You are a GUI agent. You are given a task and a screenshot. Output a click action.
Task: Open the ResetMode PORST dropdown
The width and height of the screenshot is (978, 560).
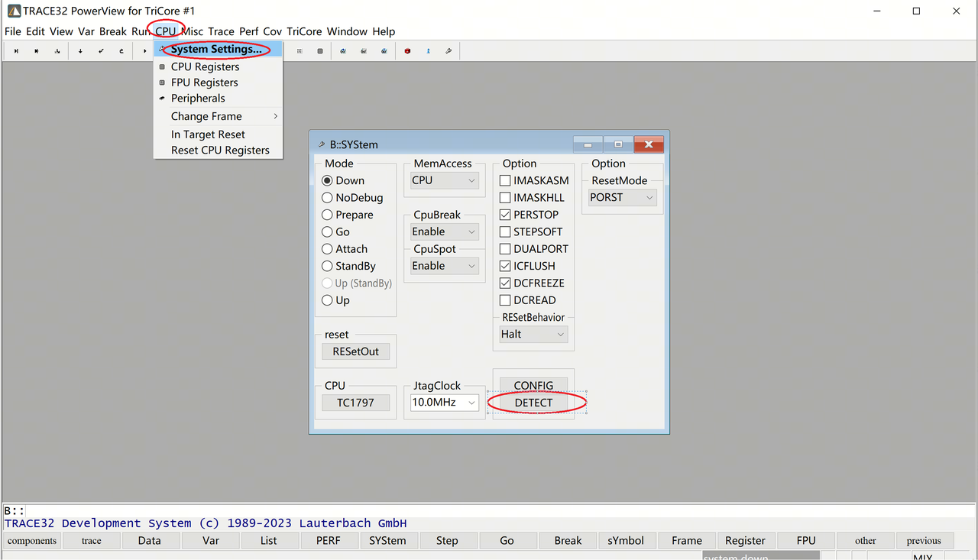pyautogui.click(x=623, y=198)
